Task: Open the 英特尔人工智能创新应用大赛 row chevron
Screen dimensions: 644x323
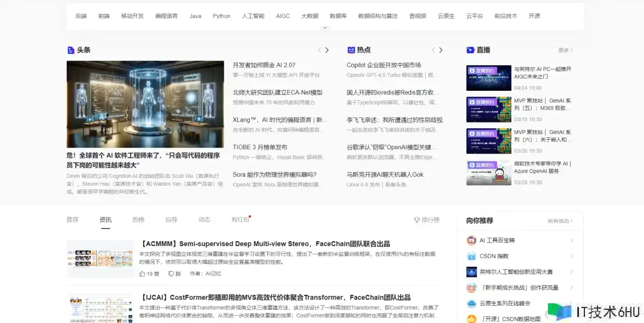Action: (x=571, y=272)
